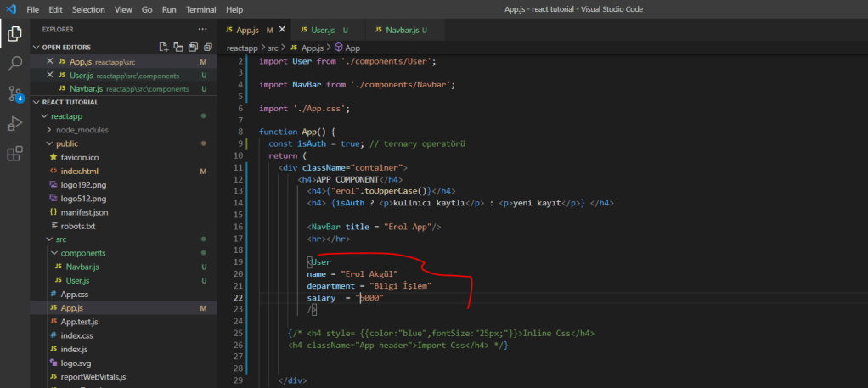Collapse the Open Editors section
The height and width of the screenshot is (388, 868).
click(x=36, y=47)
